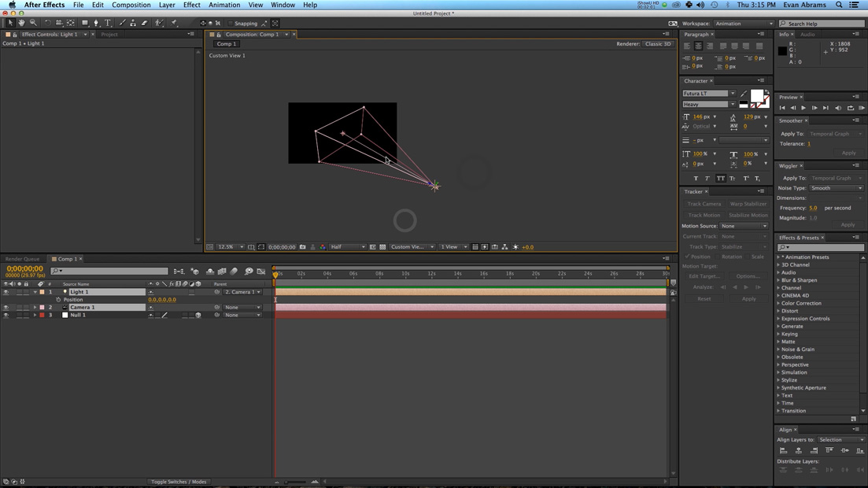Click Track Camera in the Tracker panel
This screenshot has height=488, width=868.
click(x=704, y=203)
